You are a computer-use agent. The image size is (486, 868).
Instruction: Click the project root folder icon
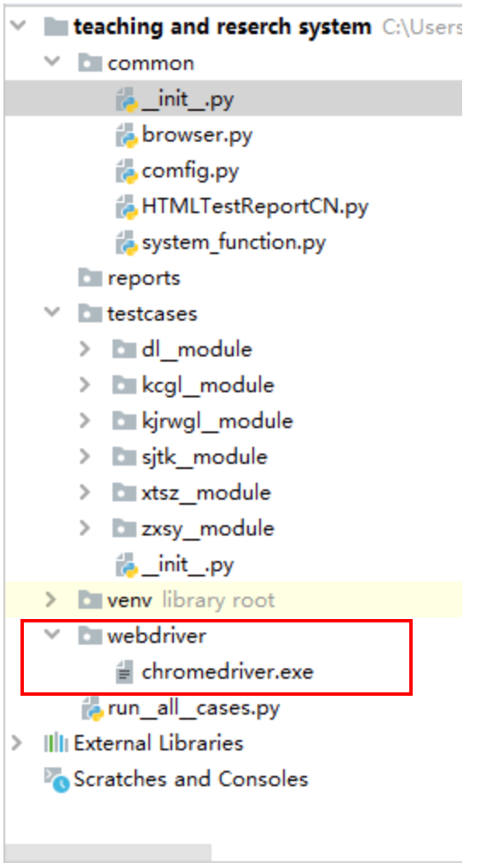click(56, 26)
